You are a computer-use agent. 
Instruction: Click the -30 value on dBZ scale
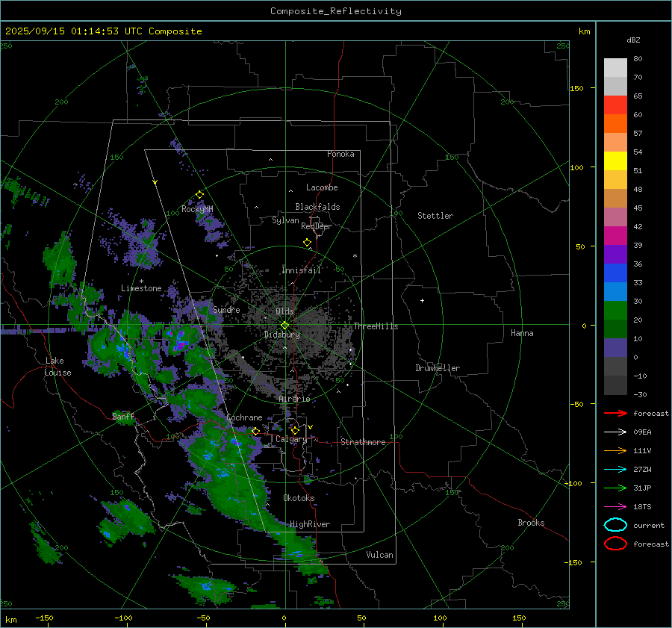640,394
